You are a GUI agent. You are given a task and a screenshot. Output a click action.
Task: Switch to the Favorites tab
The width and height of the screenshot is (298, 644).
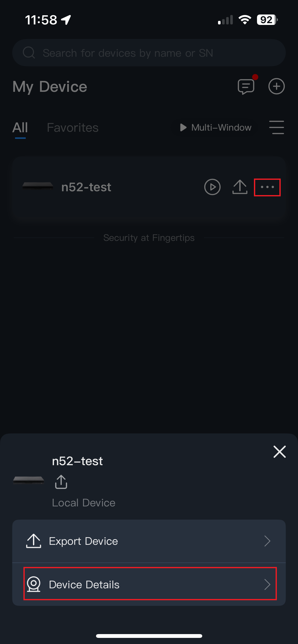73,127
